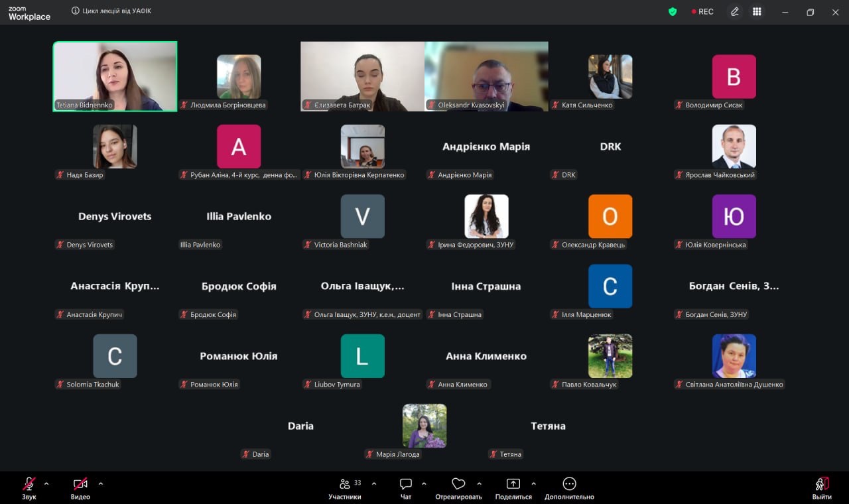
Task: Expand the arrow next to Поделиться
Action: pyautogui.click(x=533, y=483)
